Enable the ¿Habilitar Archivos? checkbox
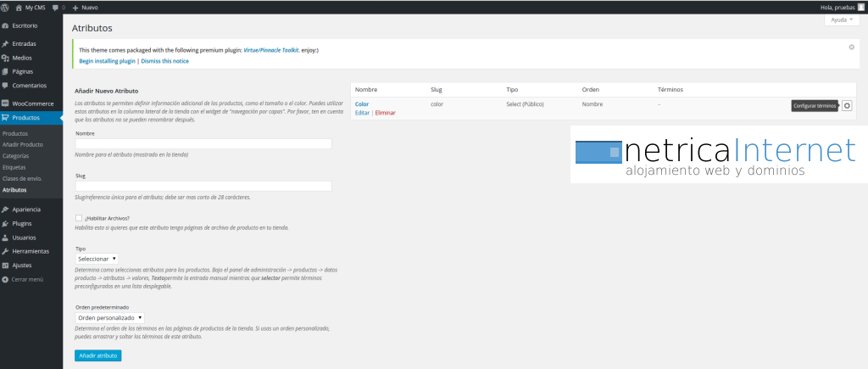The height and width of the screenshot is (369, 868). tap(79, 218)
